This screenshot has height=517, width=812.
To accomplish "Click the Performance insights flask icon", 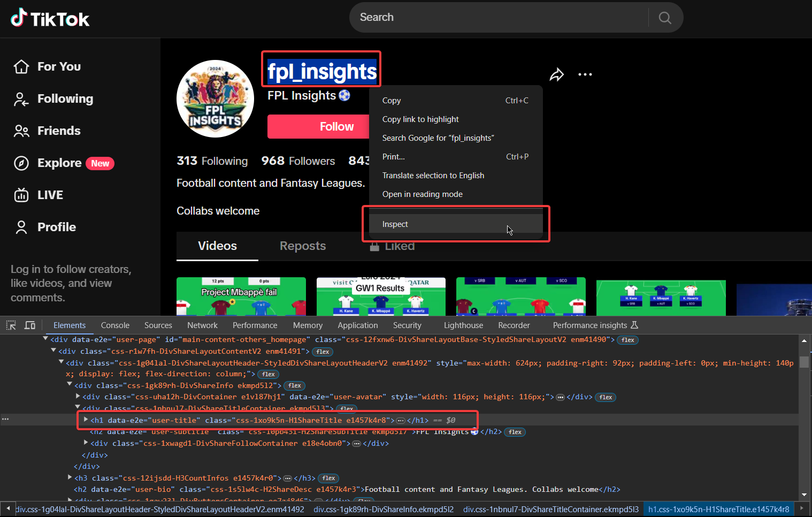I will click(634, 324).
